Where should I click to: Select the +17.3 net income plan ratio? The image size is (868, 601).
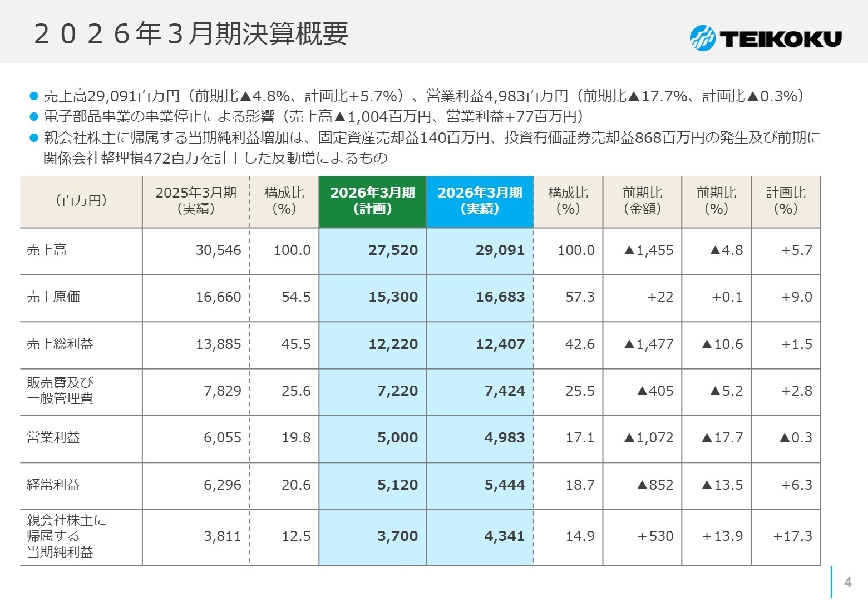tap(792, 536)
